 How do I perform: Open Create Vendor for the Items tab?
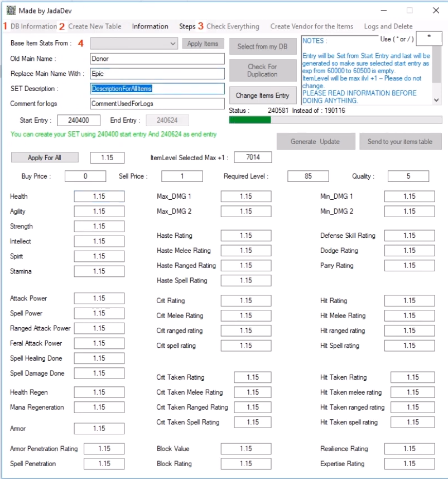pos(311,26)
